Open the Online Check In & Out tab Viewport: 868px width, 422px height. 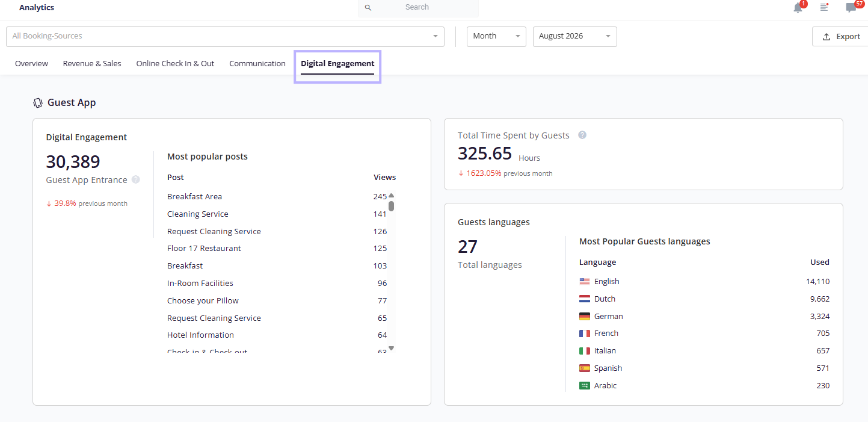175,63
